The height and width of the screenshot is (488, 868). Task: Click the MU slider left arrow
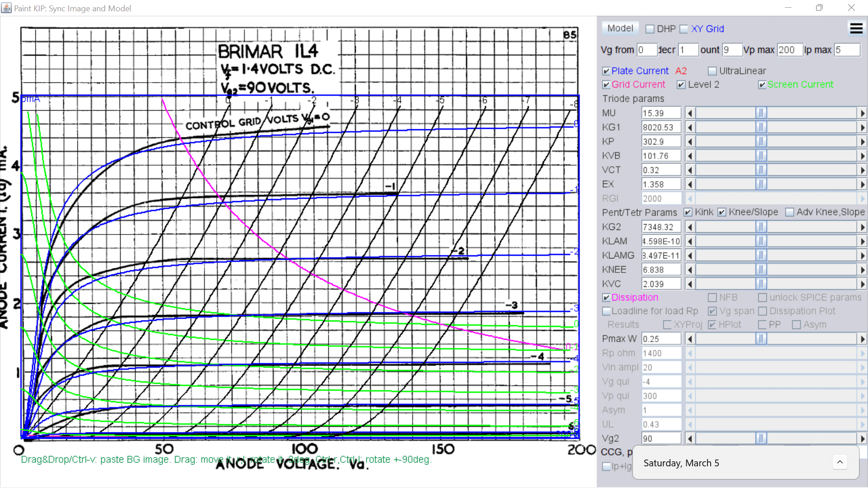[690, 113]
